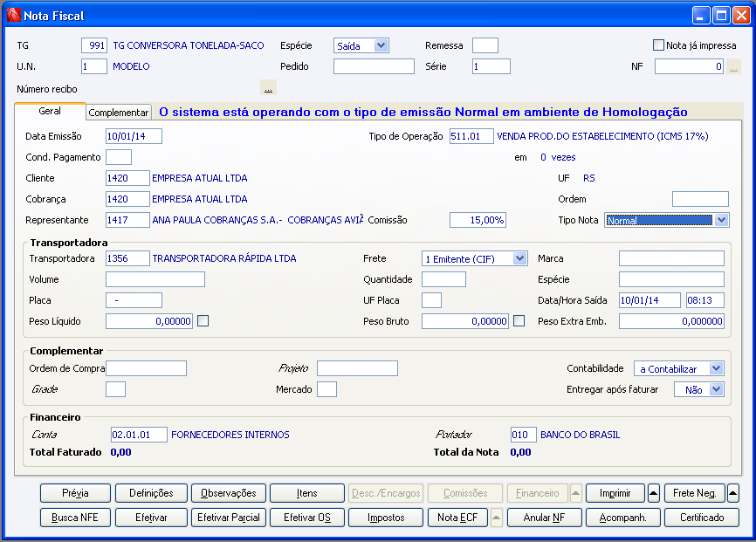Click the Data Emissão field 10/01/14
The width and height of the screenshot is (756, 542).
[134, 136]
